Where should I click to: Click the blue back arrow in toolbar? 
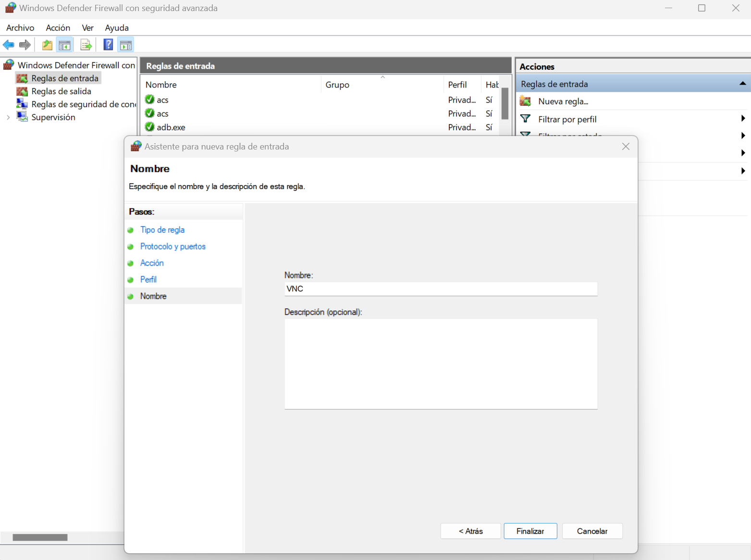coord(9,45)
